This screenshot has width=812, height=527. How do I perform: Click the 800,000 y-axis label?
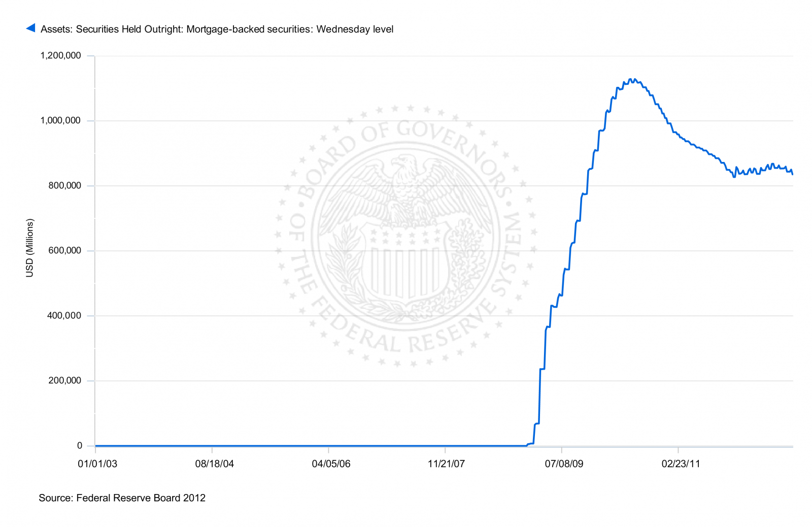pos(64,185)
